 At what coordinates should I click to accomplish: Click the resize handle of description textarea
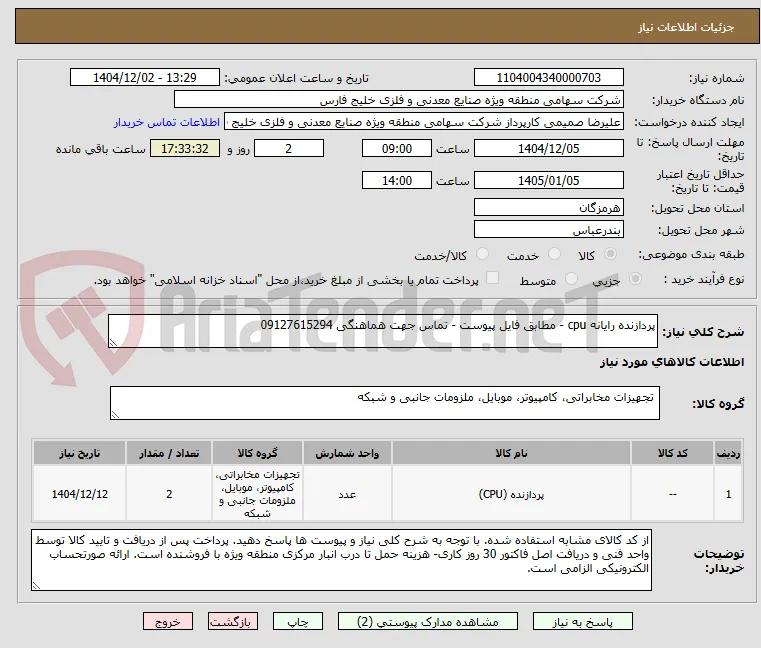click(x=113, y=343)
